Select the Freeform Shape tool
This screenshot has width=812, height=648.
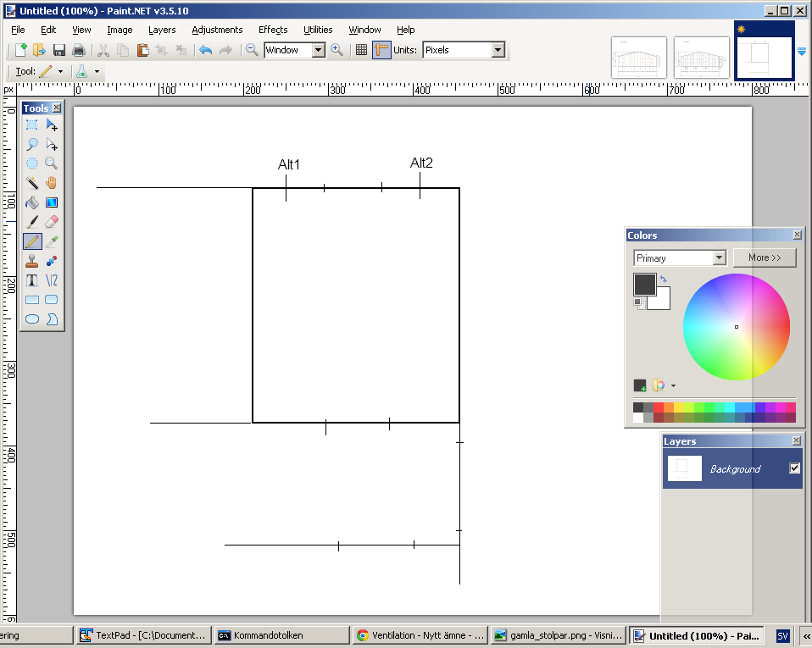click(x=51, y=318)
